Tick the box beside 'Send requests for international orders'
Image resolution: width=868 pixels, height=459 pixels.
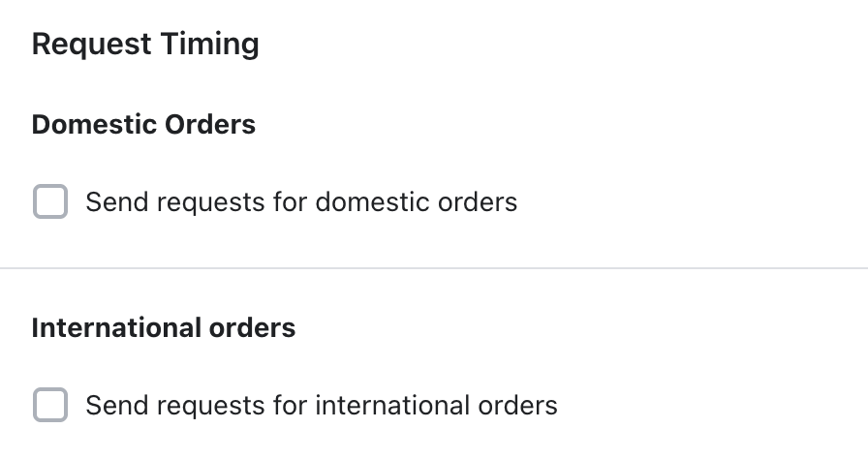pos(50,405)
